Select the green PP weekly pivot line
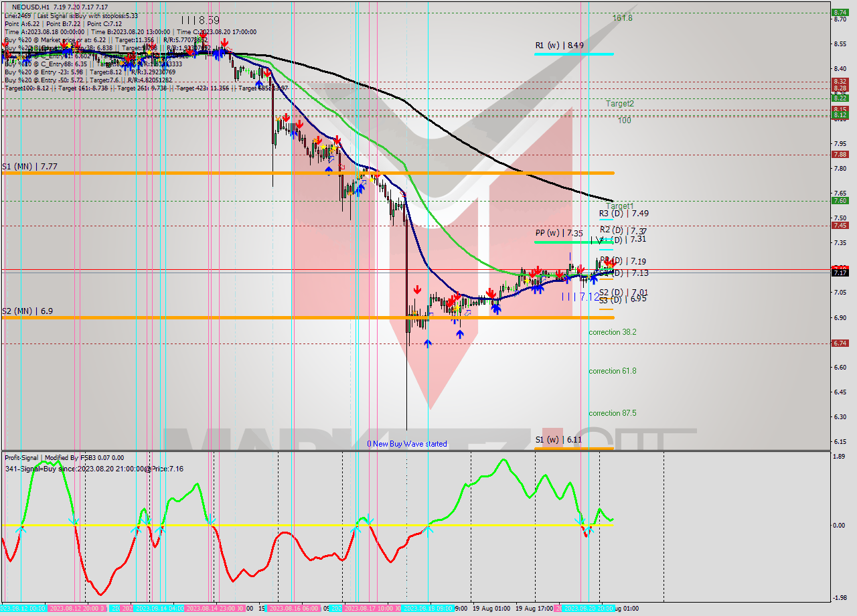Image resolution: width=857 pixels, height=616 pixels. pyautogui.click(x=574, y=242)
